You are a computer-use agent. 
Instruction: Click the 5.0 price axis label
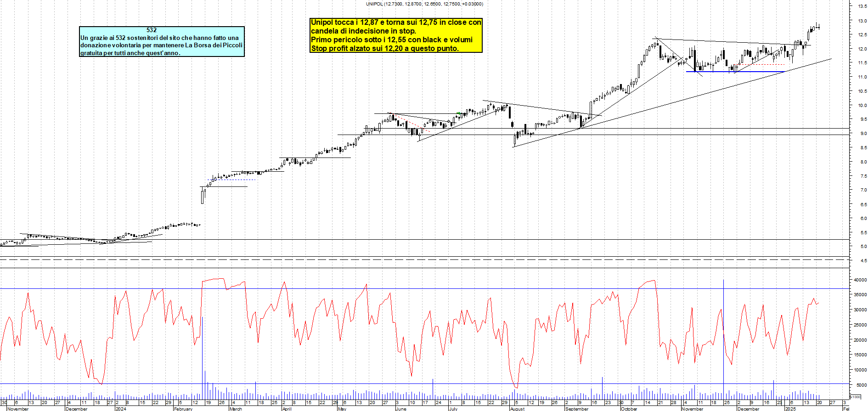click(863, 247)
